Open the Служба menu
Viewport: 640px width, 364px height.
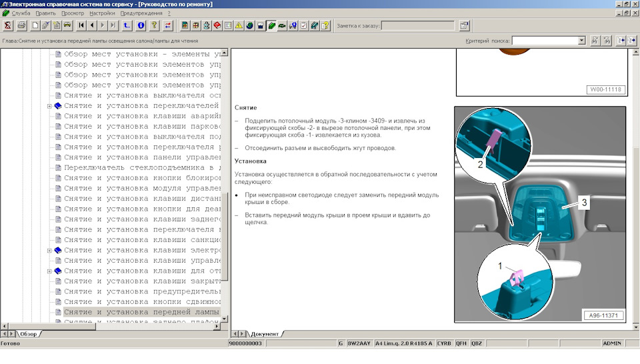pyautogui.click(x=21, y=13)
